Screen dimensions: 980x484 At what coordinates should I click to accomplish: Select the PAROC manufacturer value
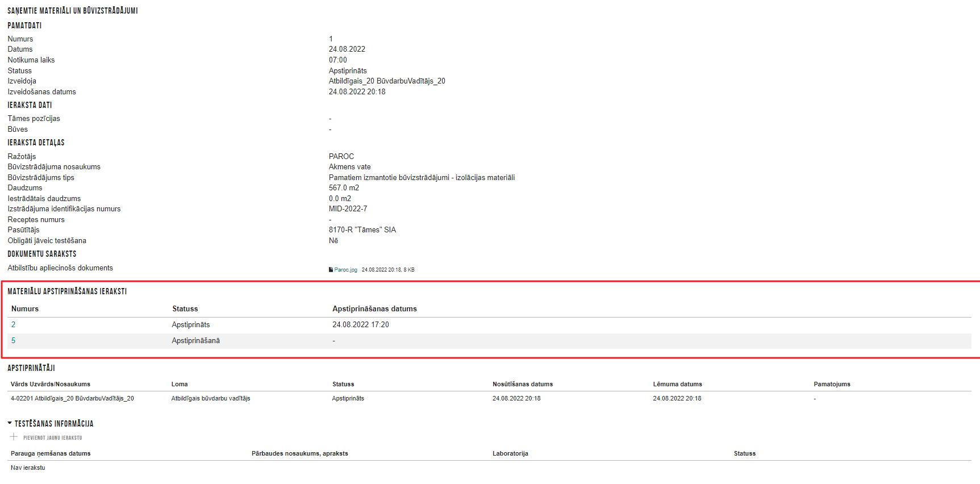pyautogui.click(x=341, y=157)
